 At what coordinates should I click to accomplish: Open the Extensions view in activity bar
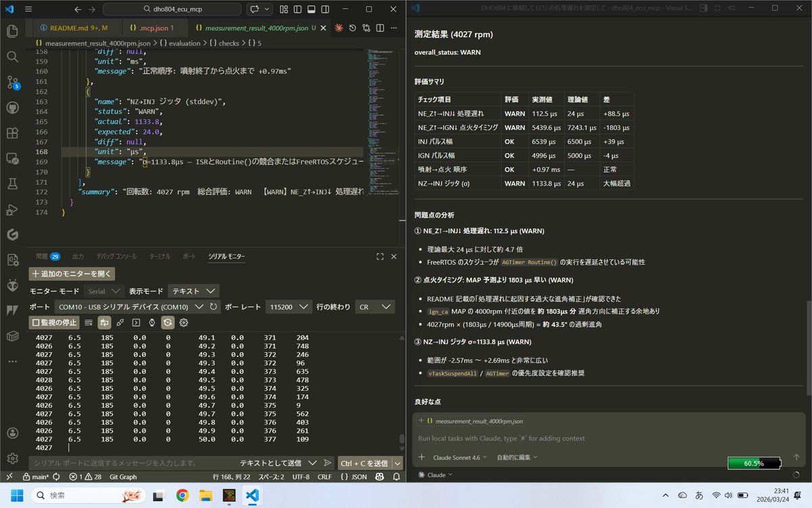[x=12, y=133]
